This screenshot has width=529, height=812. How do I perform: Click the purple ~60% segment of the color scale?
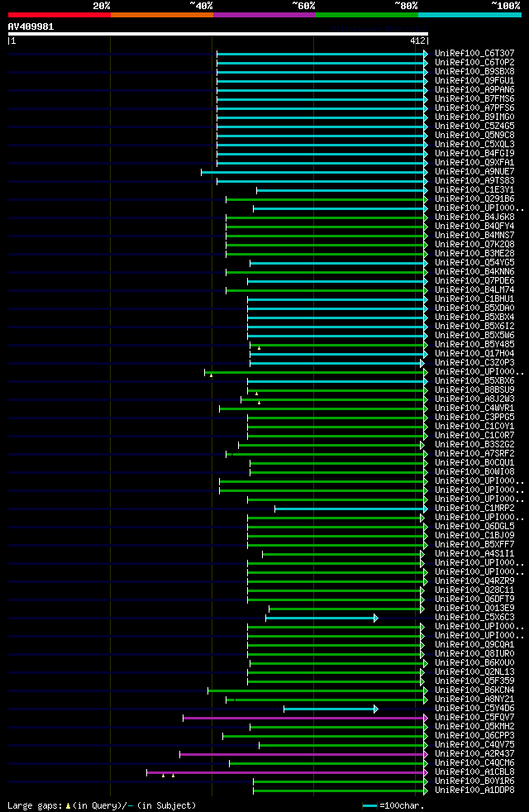tap(264, 15)
